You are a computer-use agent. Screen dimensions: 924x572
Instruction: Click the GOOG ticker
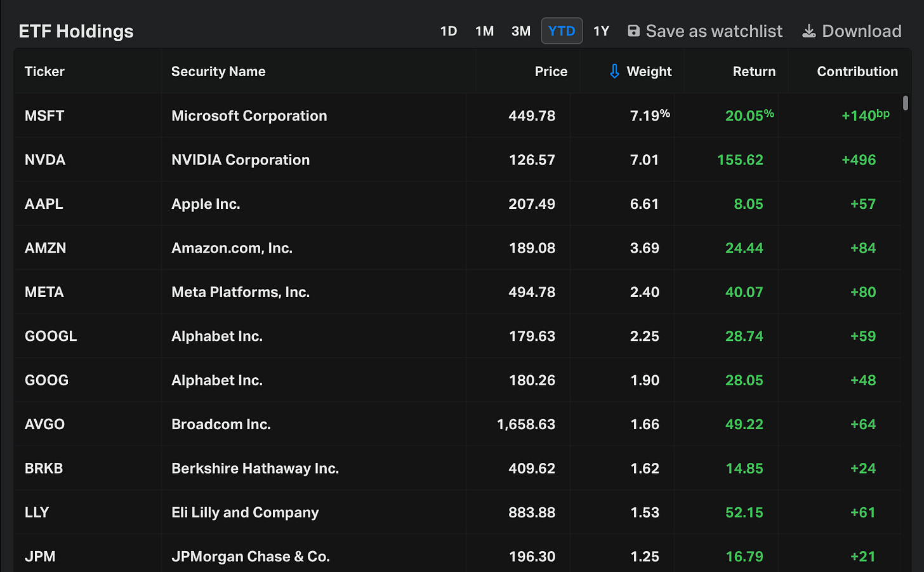coord(46,380)
